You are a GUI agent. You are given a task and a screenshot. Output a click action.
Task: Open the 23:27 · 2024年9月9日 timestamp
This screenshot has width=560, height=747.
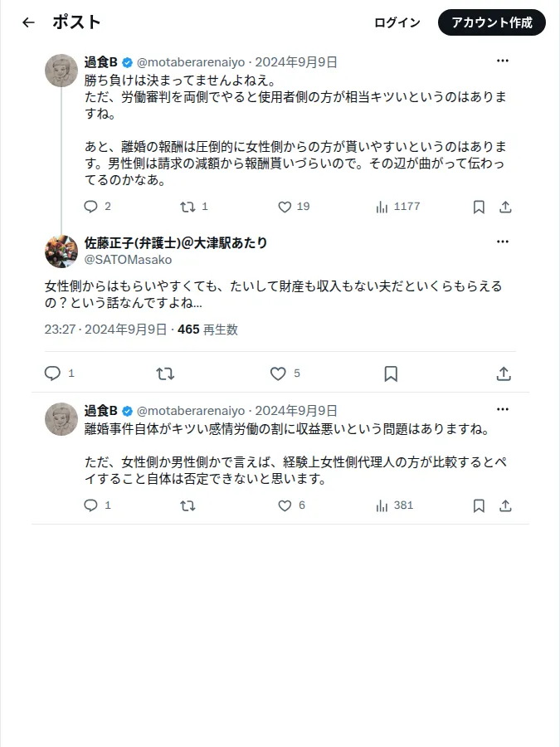coord(105,330)
